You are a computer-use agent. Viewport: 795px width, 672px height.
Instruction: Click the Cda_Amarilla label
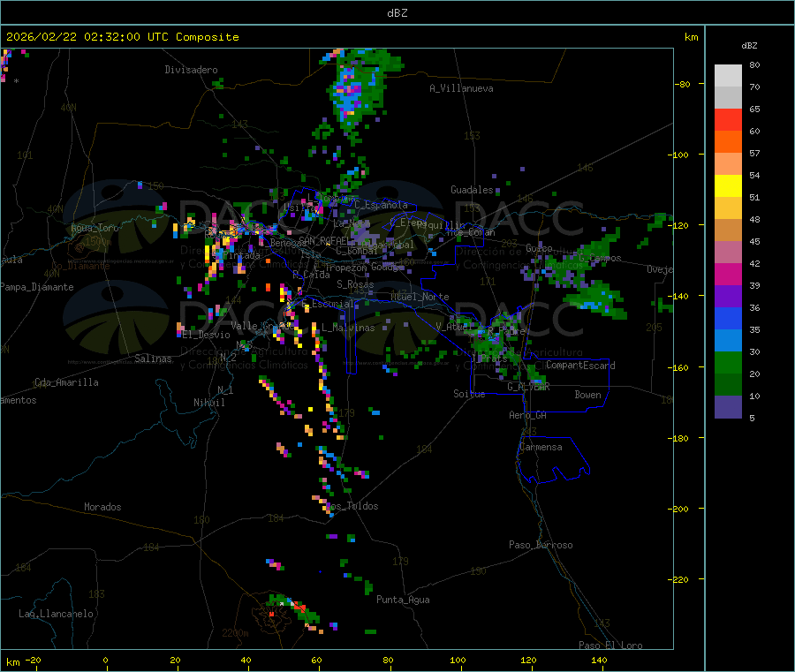point(66,382)
